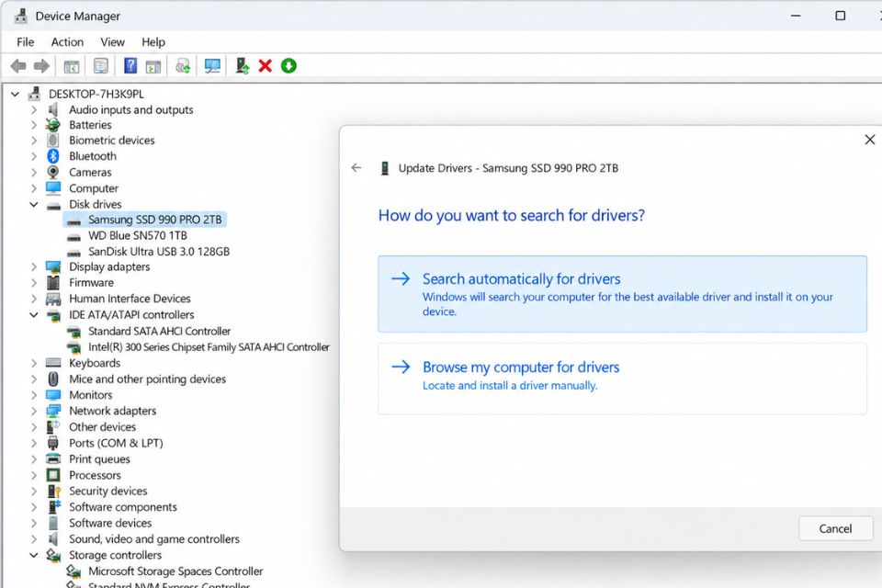Collapse the Disk drives category
The height and width of the screenshot is (588, 882).
34,204
